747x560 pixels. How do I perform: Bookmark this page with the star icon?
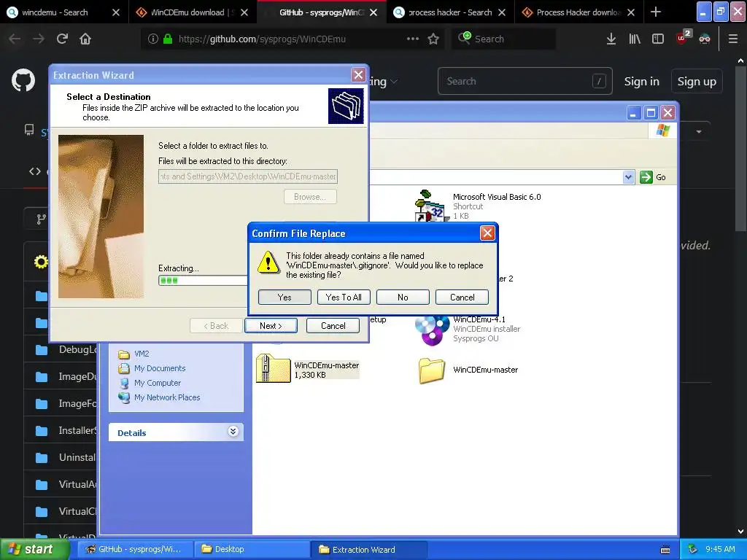pos(433,39)
